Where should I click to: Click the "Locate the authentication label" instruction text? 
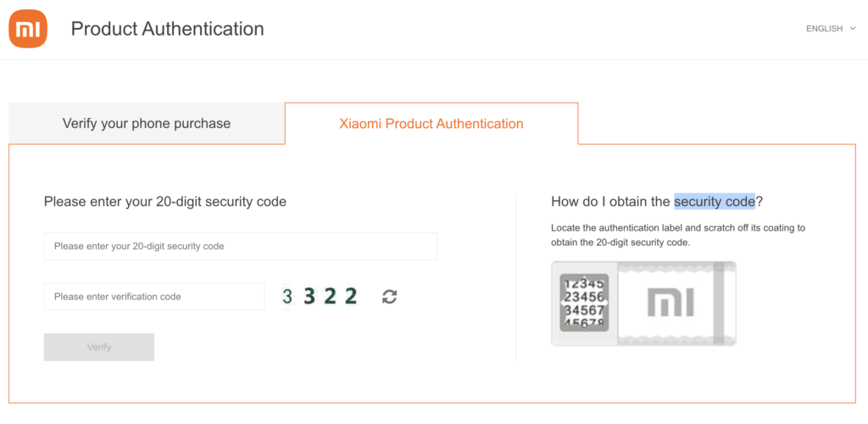point(678,235)
